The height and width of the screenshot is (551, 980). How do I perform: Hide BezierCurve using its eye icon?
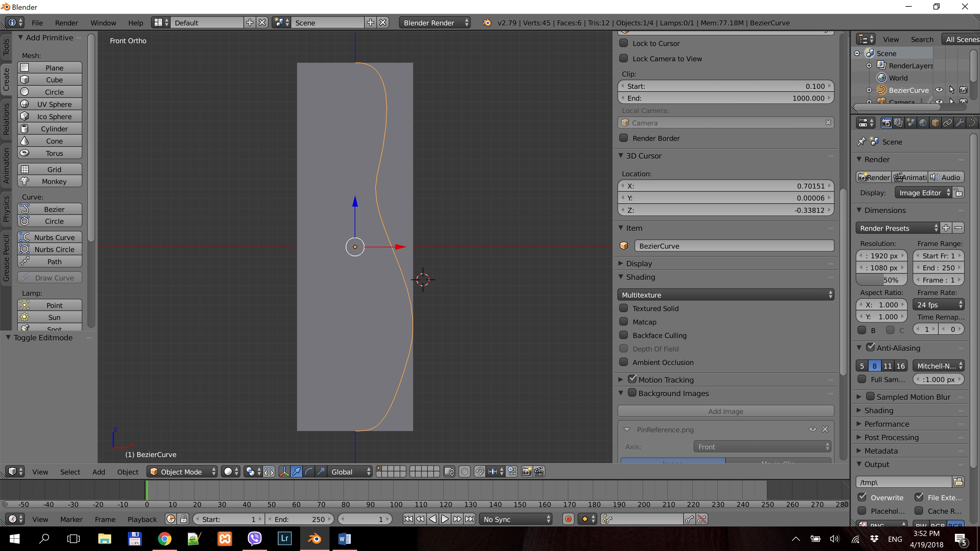(939, 90)
